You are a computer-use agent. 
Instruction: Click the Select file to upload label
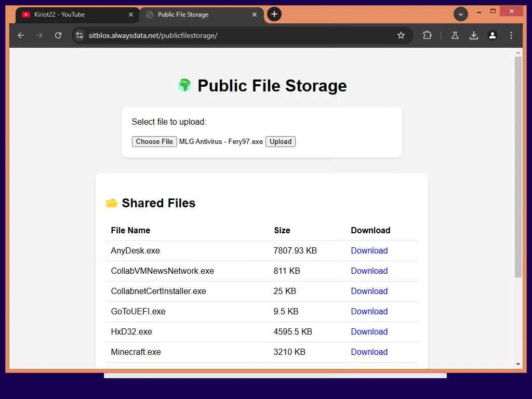click(169, 122)
